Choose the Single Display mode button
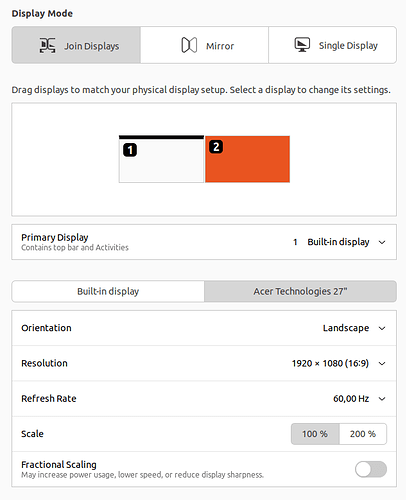Screen dimensions: 406x500 pos(332,45)
